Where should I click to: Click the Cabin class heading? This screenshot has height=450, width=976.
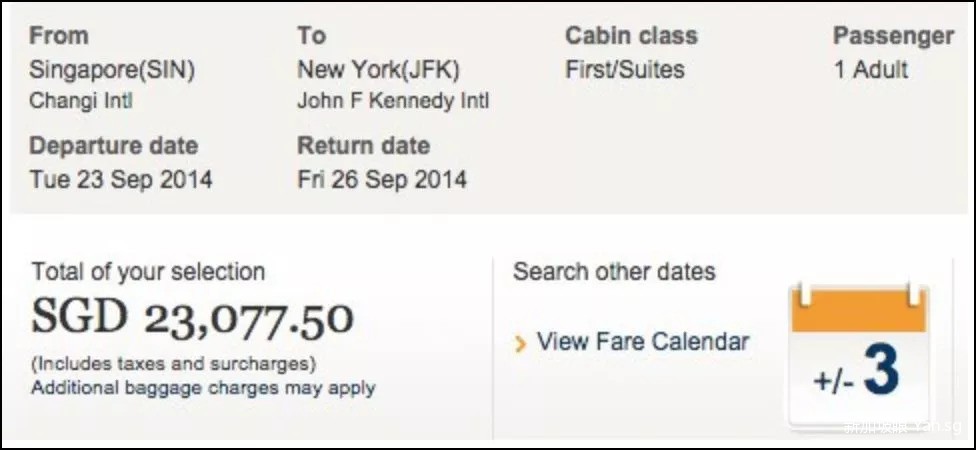click(631, 36)
